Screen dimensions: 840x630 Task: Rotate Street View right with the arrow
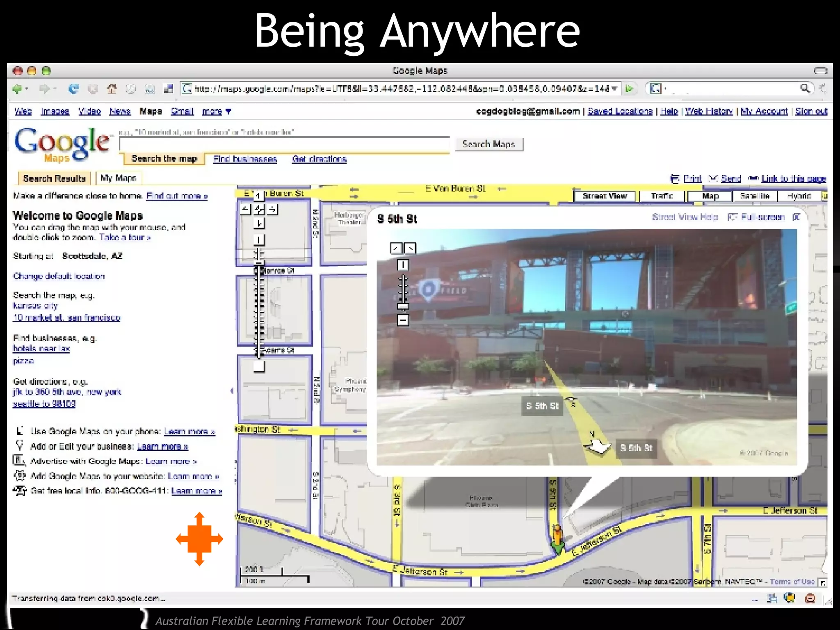tap(410, 248)
